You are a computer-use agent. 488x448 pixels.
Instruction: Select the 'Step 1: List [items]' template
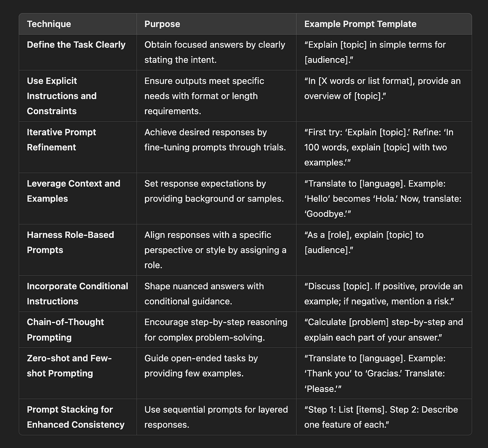pos(381,417)
